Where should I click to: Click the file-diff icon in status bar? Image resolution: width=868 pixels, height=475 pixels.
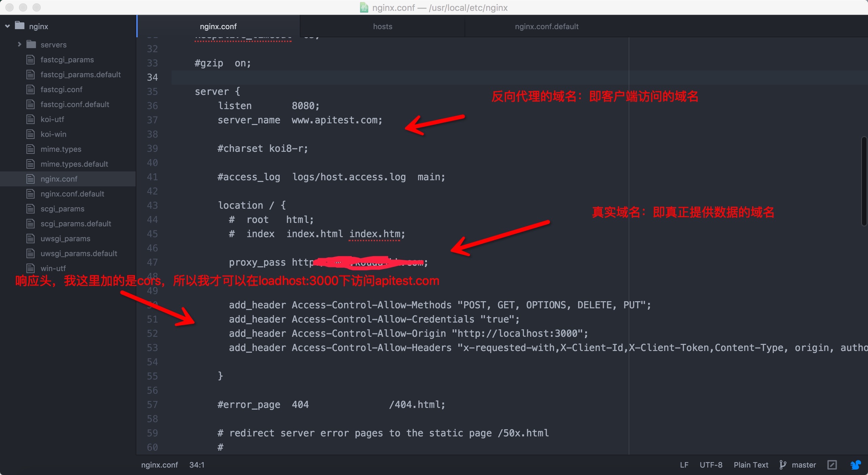coord(832,465)
